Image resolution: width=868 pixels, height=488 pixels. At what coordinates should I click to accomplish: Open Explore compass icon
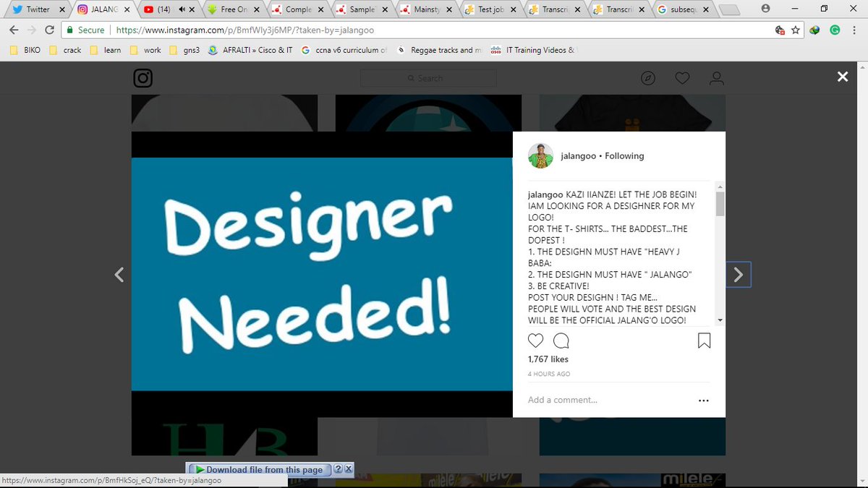point(648,78)
